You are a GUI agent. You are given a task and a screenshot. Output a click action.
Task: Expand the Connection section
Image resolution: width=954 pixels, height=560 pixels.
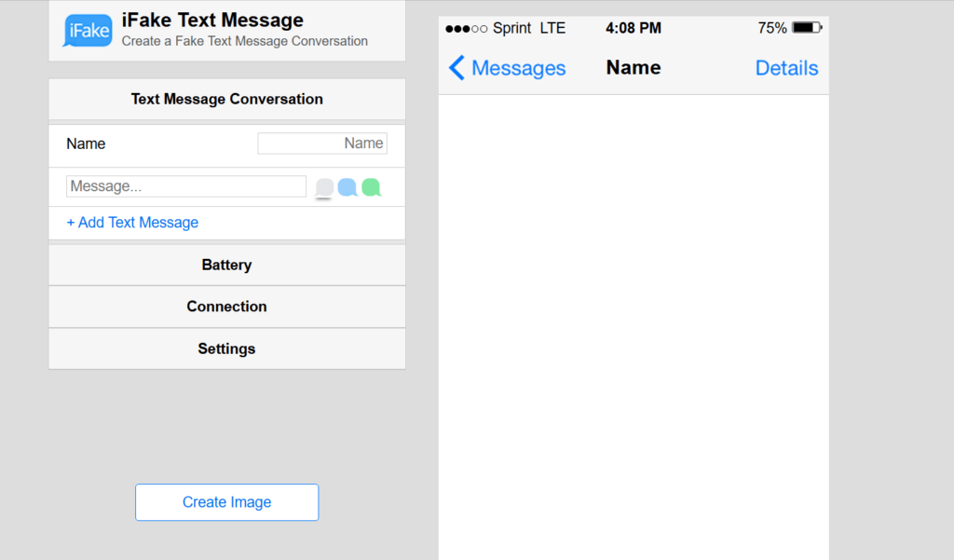(x=227, y=307)
